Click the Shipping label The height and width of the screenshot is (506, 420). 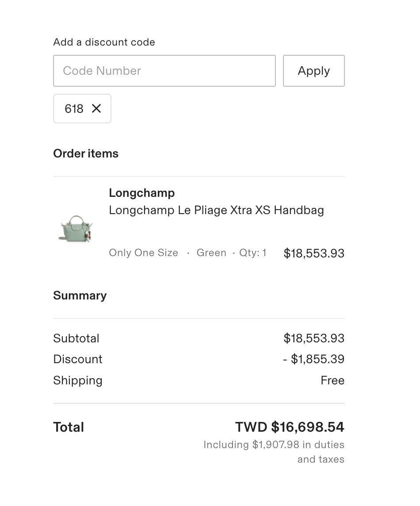pyautogui.click(x=78, y=380)
